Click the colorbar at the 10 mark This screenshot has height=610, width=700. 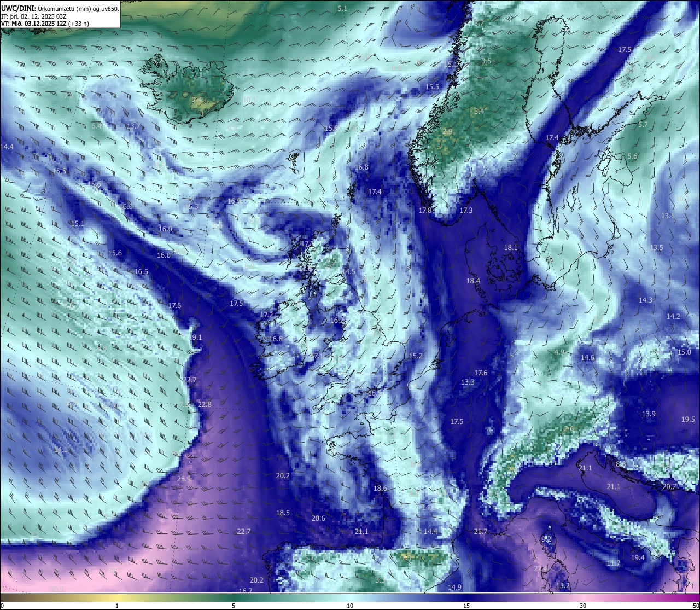[x=350, y=597]
